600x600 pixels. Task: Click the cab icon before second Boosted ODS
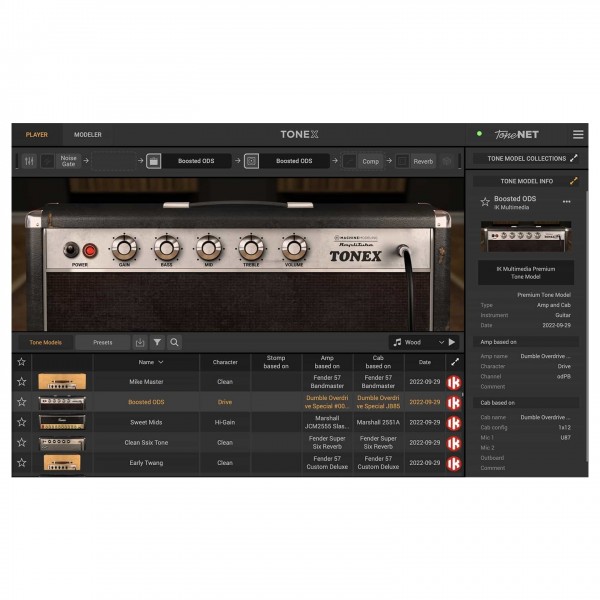click(x=252, y=161)
